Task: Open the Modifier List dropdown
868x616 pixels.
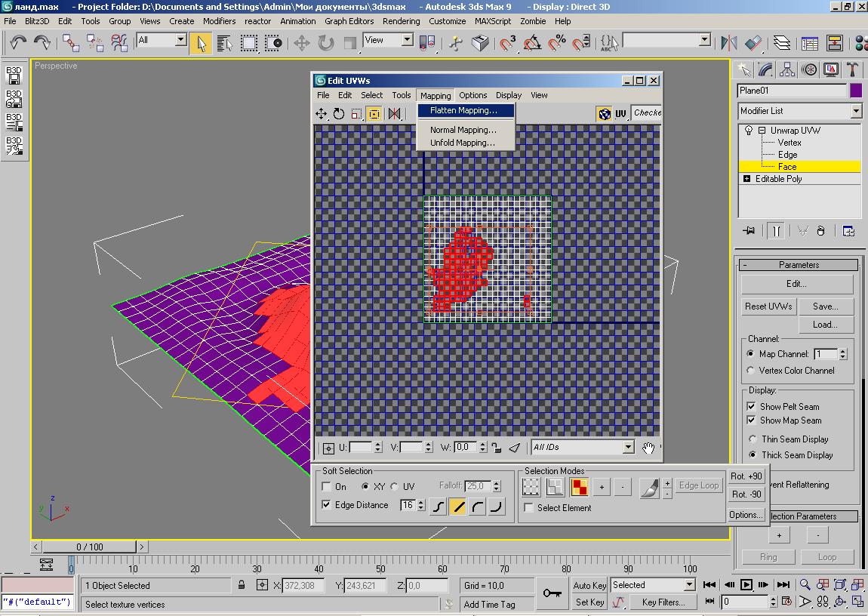Action: coord(855,111)
